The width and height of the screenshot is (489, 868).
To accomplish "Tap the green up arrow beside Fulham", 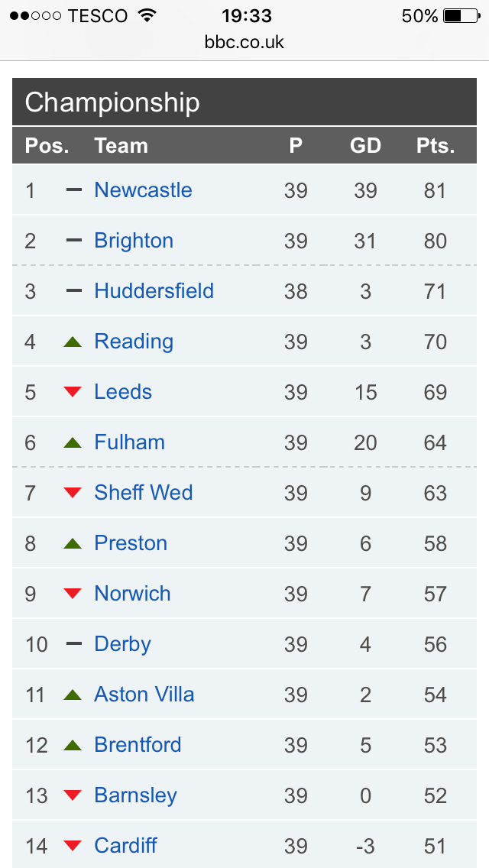I will 73,442.
